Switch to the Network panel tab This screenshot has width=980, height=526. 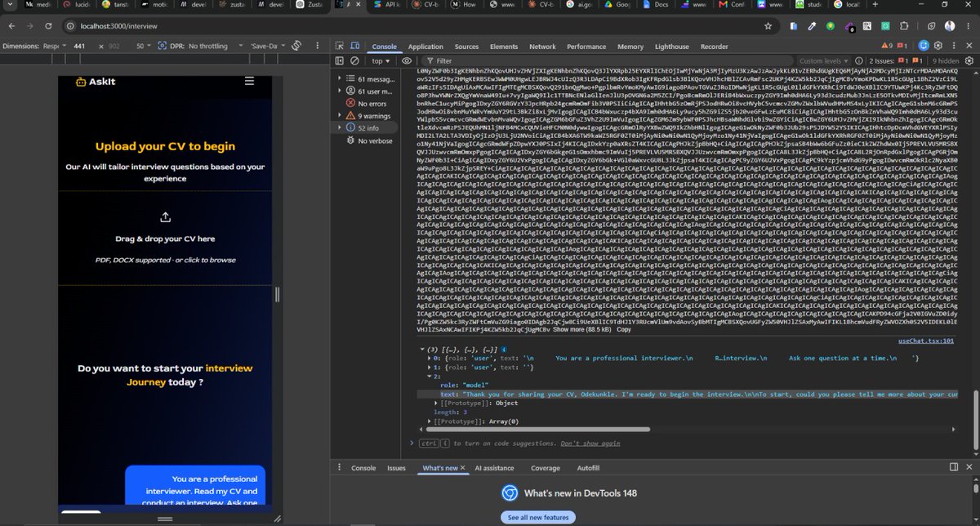(x=542, y=47)
